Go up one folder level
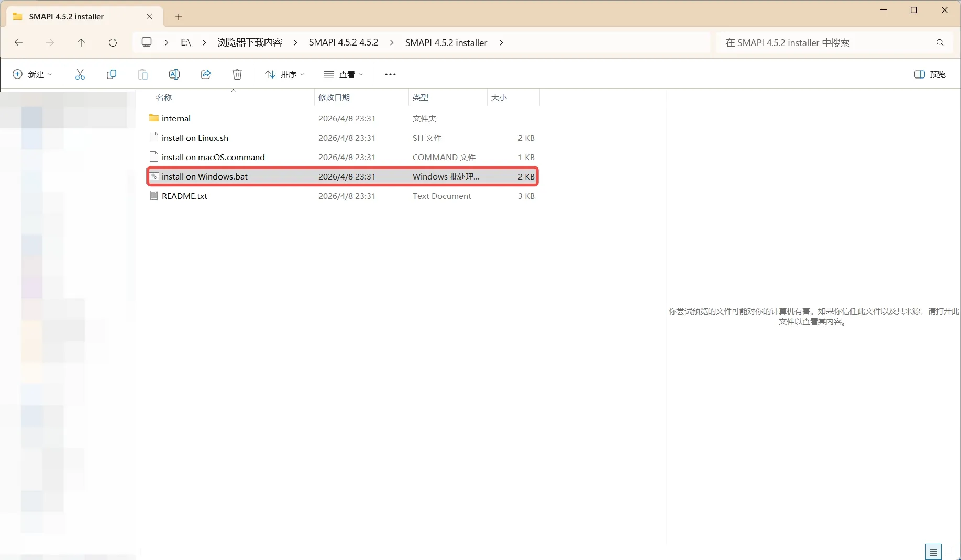Viewport: 961px width, 560px height. tap(81, 42)
